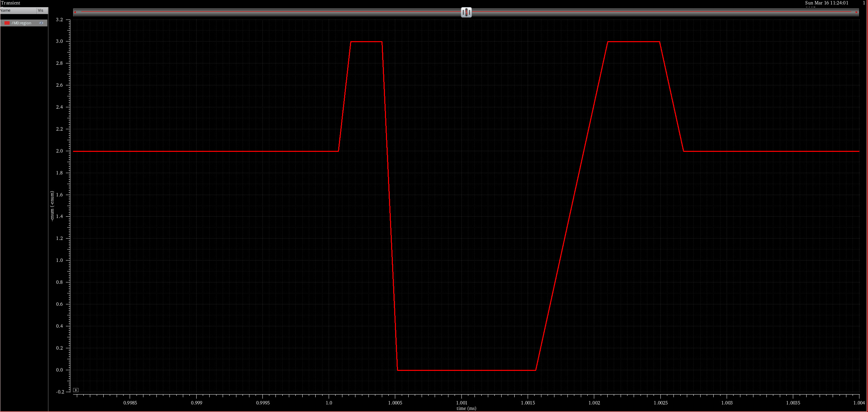Viewport: 868px width, 412px height.
Task: Click the 3.0 value on Y axis
Action: click(59, 41)
